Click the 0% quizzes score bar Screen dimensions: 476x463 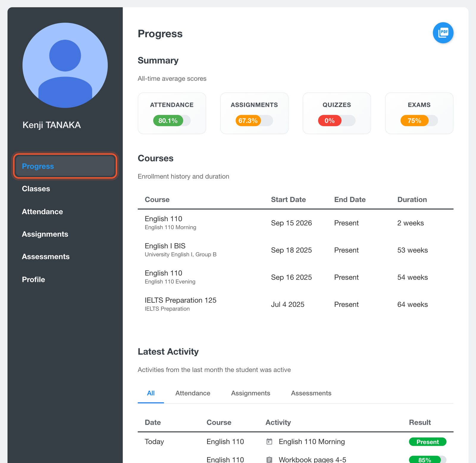336,120
